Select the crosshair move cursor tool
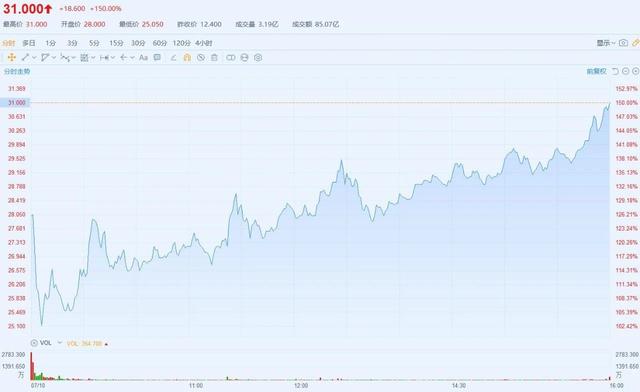The width and height of the screenshot is (640, 392). click(x=11, y=58)
